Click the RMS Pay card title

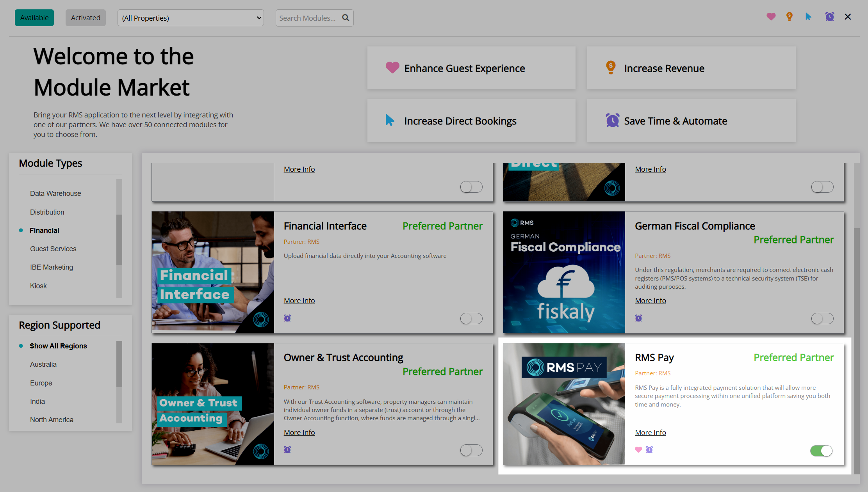[x=654, y=357]
